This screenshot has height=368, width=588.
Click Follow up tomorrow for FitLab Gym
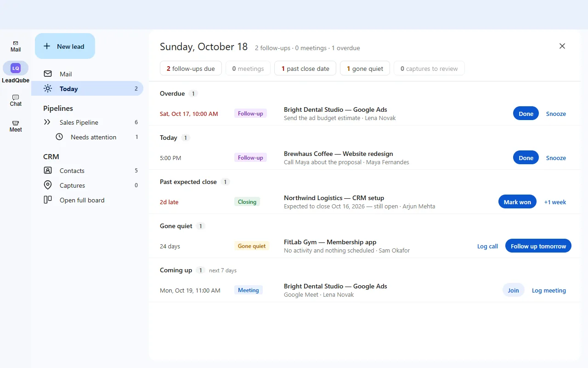(538, 246)
